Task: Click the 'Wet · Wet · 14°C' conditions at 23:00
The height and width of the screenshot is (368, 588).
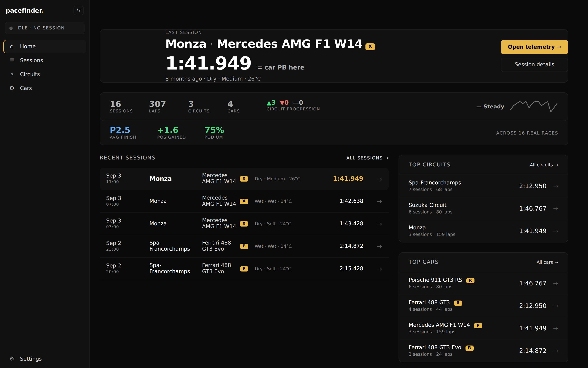Action: [x=273, y=246]
